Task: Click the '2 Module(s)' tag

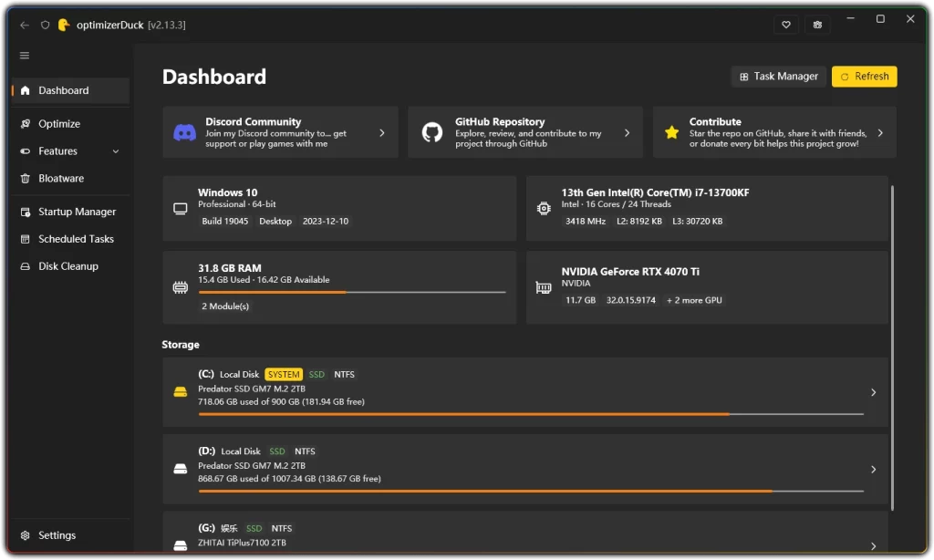Action: point(225,306)
